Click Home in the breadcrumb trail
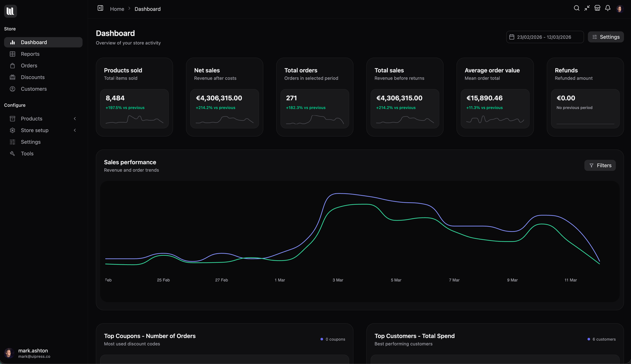This screenshot has width=631, height=364. point(117,9)
